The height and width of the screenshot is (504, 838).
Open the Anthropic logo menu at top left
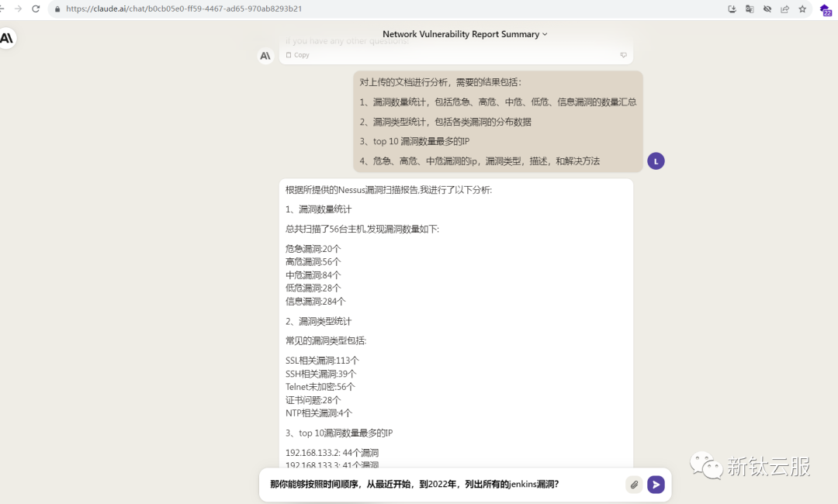[x=6, y=39]
